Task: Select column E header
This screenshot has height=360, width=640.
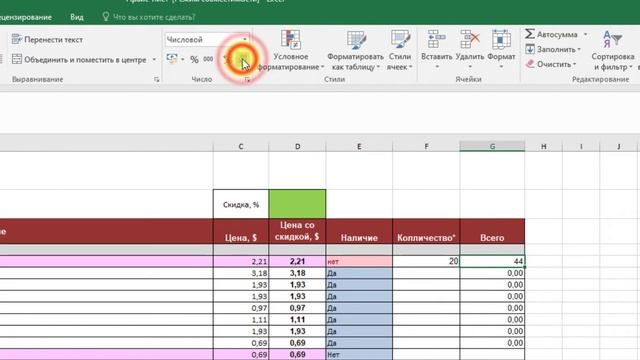Action: (359, 146)
